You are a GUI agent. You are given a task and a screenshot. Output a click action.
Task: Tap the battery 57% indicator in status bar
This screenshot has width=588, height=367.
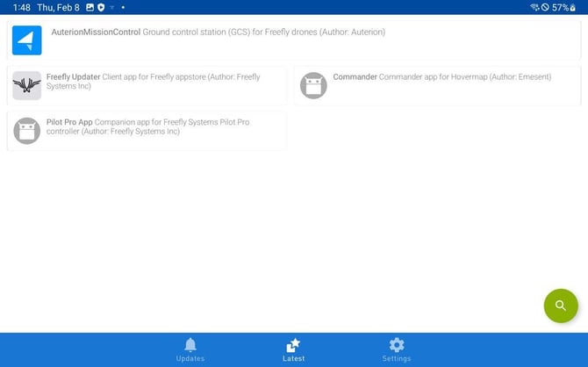563,7
